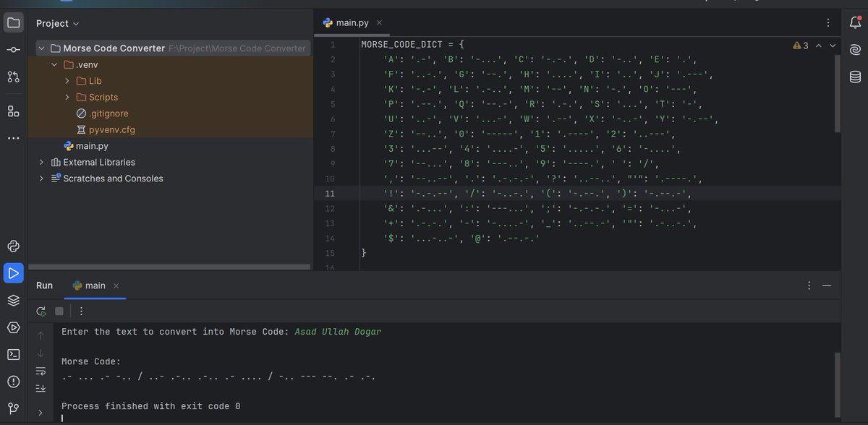Open the Notifications bell
Image resolution: width=868 pixels, height=425 pixels.
[x=855, y=23]
